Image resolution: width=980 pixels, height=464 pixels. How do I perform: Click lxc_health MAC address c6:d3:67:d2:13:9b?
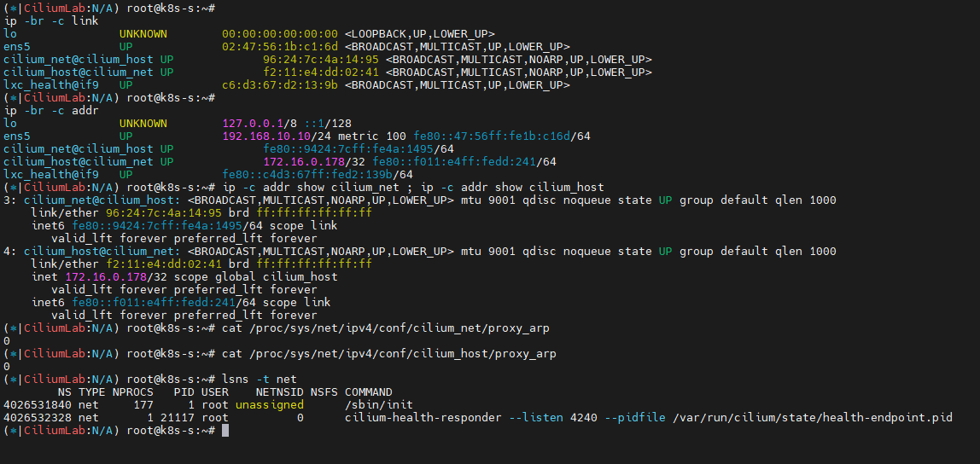280,85
